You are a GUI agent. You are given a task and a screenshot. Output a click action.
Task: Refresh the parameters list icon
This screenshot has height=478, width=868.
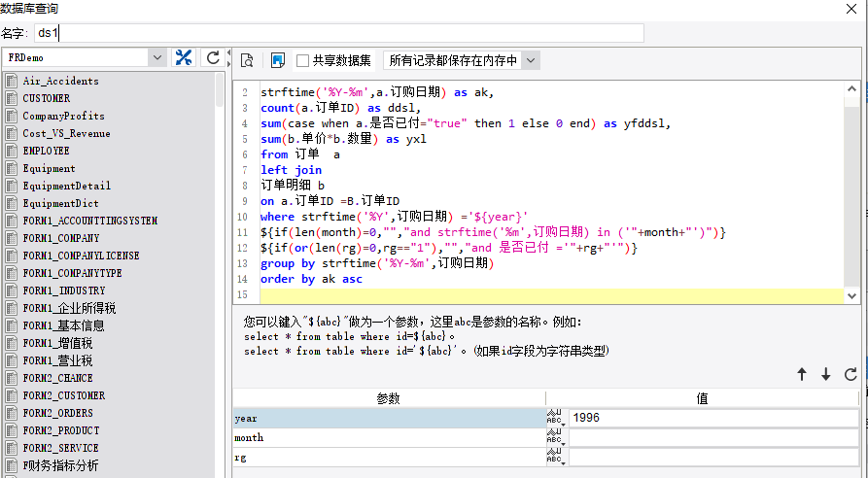pyautogui.click(x=851, y=375)
